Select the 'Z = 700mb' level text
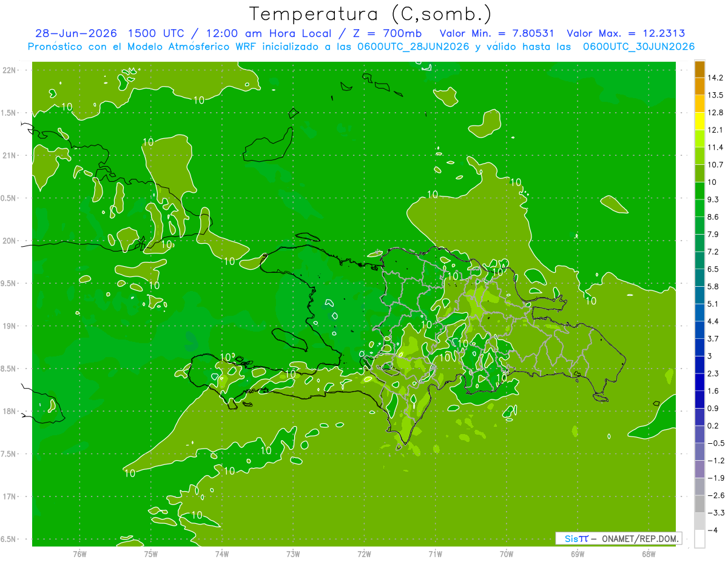This screenshot has height=562, width=728. click(387, 34)
